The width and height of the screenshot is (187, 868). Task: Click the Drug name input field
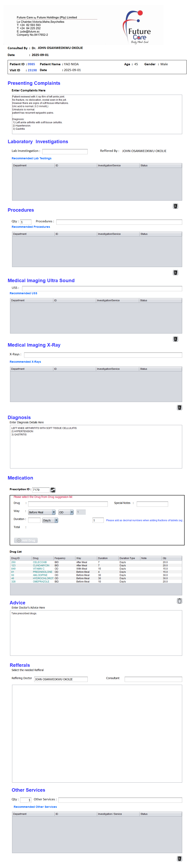pos(68,504)
